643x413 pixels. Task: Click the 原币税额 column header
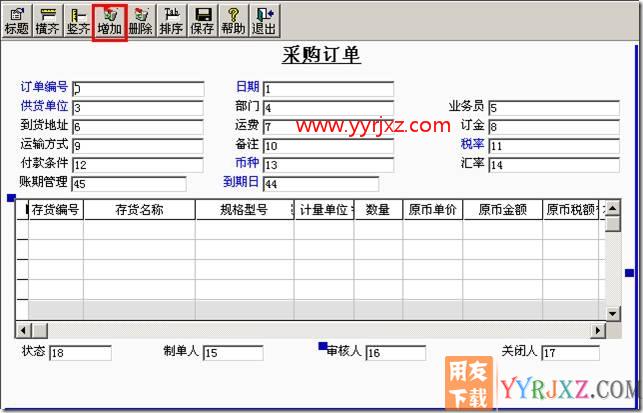click(571, 210)
